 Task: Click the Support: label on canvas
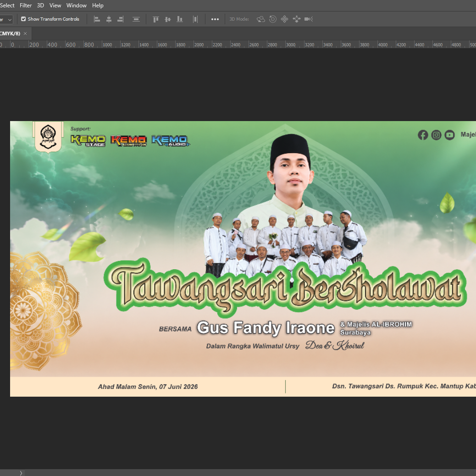tap(80, 129)
